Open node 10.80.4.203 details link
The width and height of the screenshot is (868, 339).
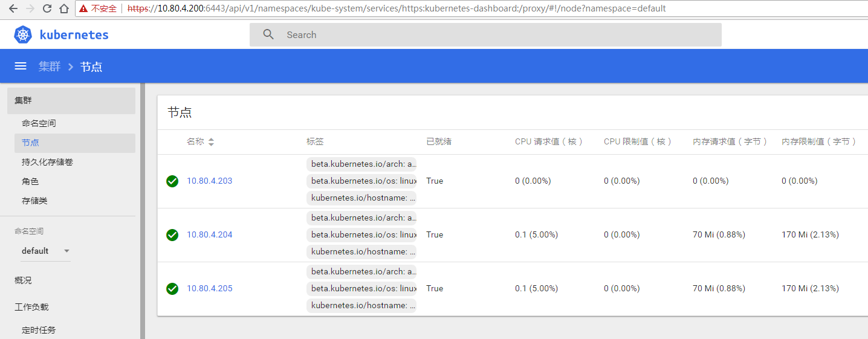pyautogui.click(x=209, y=181)
